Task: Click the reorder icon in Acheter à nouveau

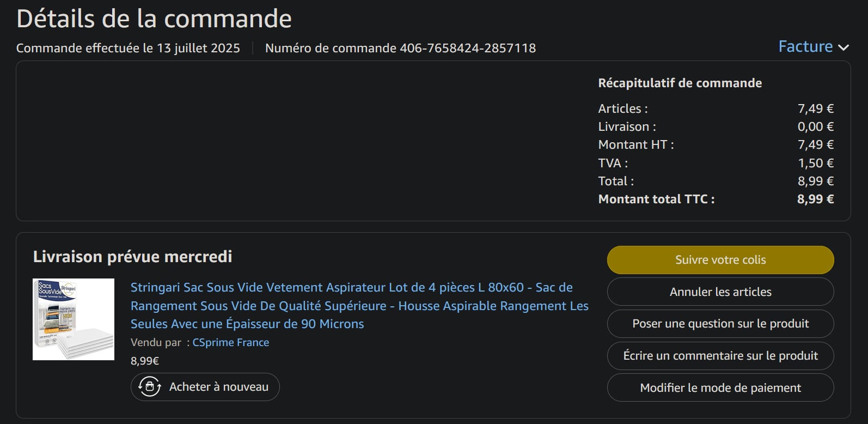Action: click(150, 387)
